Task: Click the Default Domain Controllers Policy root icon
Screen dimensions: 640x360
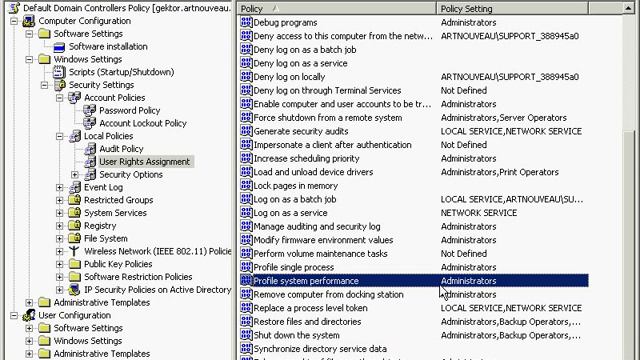Action: click(x=14, y=8)
